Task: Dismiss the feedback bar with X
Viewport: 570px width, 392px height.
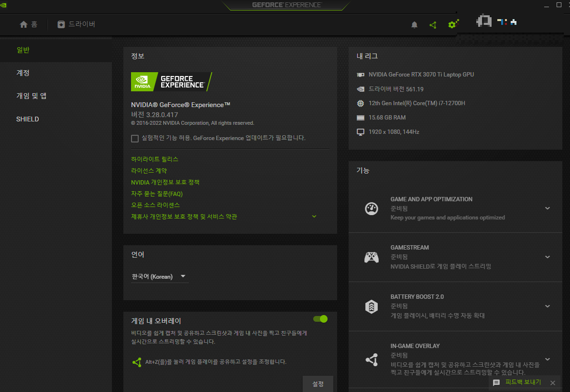Action: [553, 382]
